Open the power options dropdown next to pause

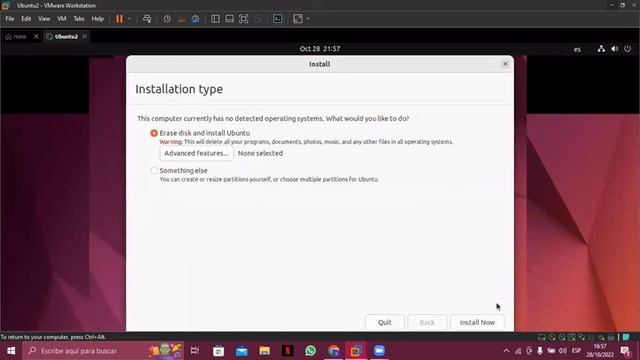(129, 19)
